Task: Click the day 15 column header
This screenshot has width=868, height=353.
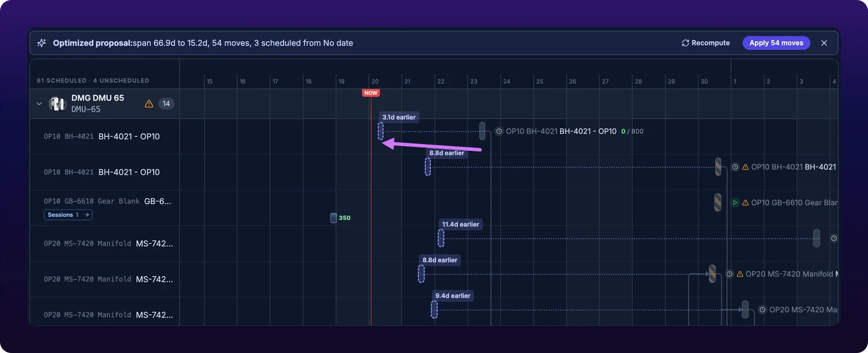Action: click(x=210, y=81)
